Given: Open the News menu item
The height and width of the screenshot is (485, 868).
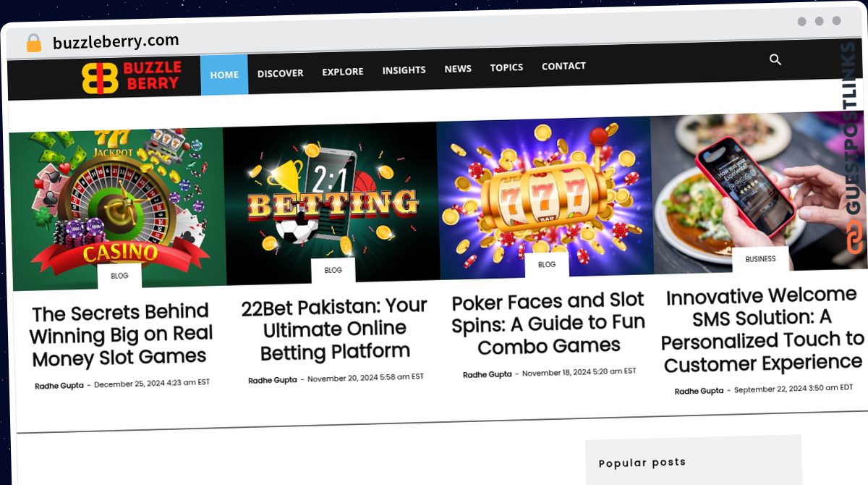Looking at the screenshot, I should point(457,69).
